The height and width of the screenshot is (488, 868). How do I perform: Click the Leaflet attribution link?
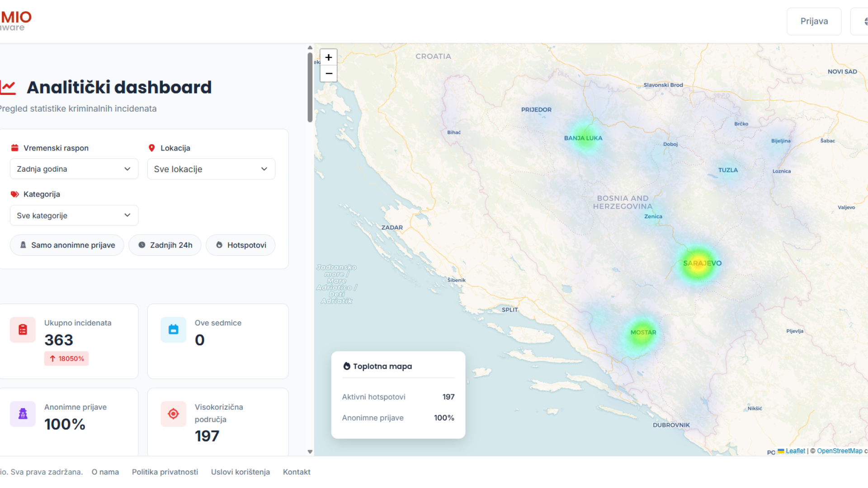[x=795, y=451]
